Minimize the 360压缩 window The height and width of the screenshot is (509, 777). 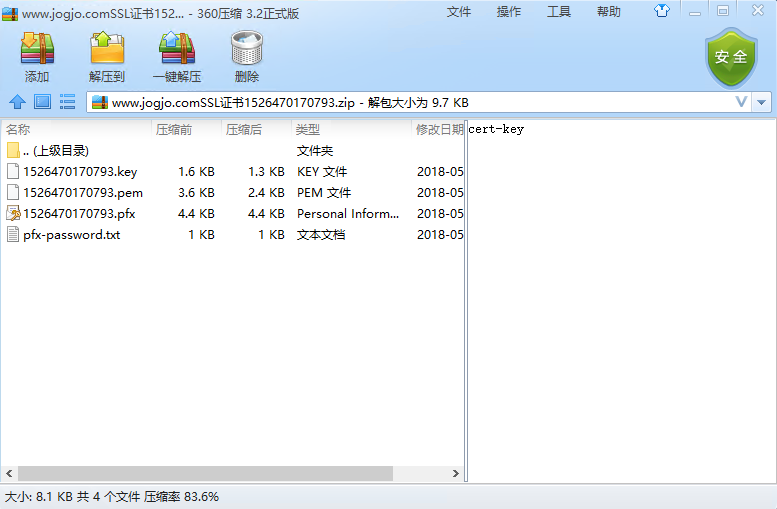click(695, 11)
